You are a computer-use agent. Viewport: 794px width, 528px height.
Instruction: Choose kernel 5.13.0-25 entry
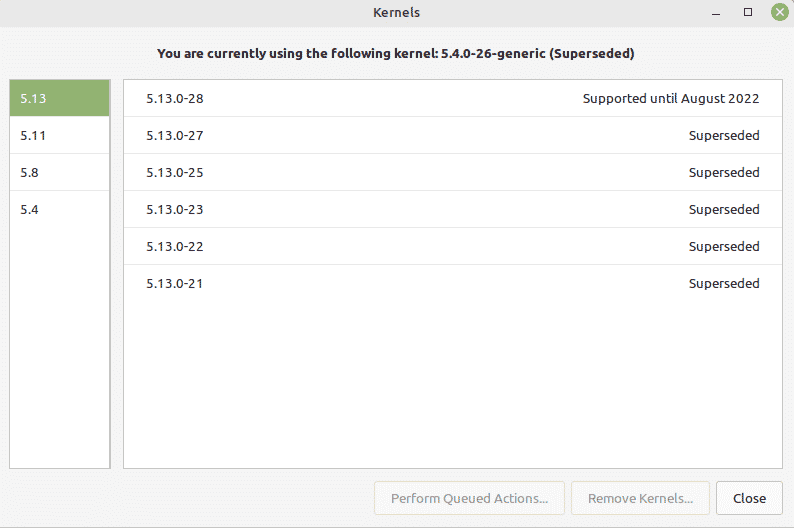click(453, 172)
